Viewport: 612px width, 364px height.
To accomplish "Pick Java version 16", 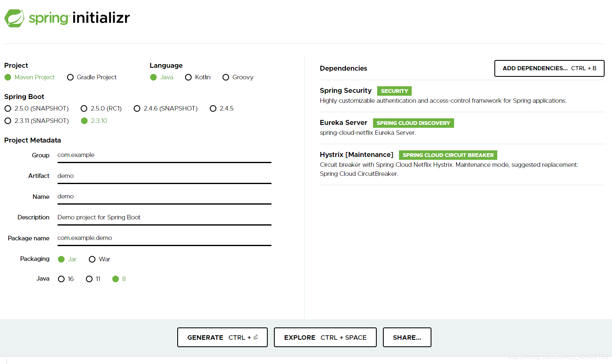I will 66,279.
